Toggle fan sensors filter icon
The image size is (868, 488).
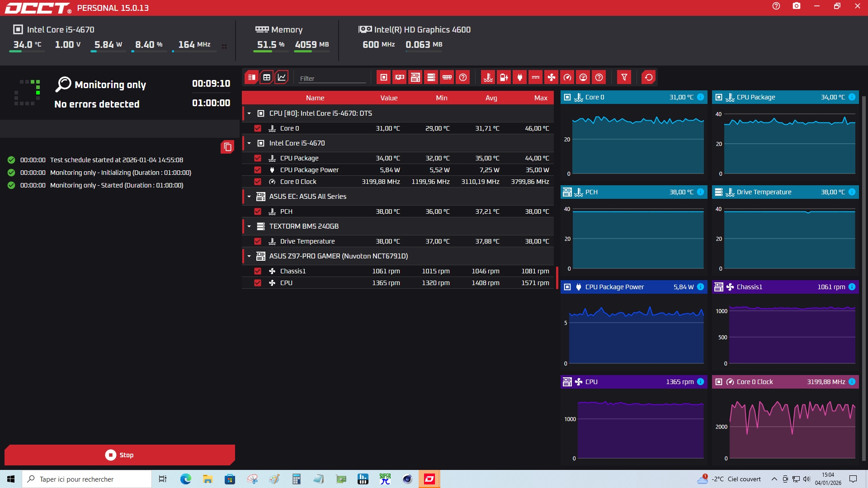(x=552, y=77)
